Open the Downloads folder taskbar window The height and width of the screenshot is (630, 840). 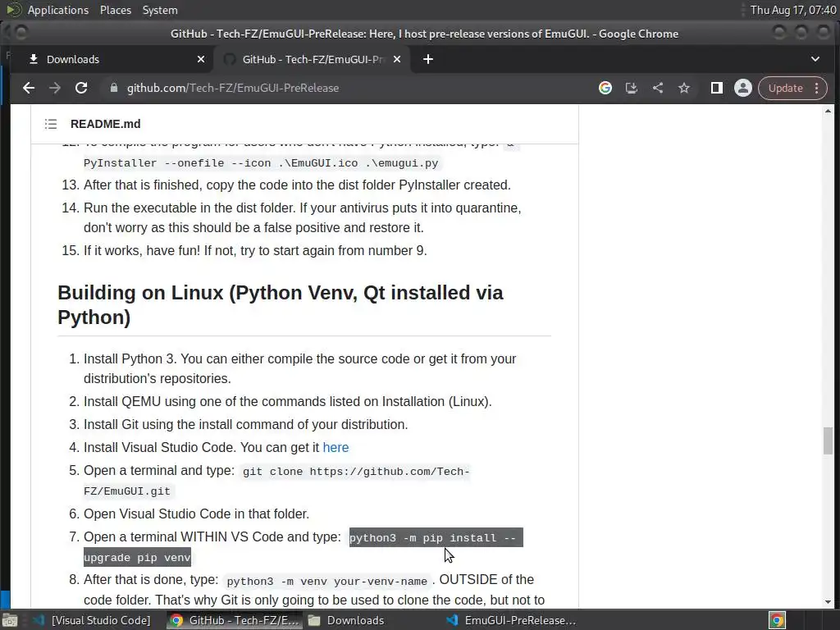pos(347,620)
